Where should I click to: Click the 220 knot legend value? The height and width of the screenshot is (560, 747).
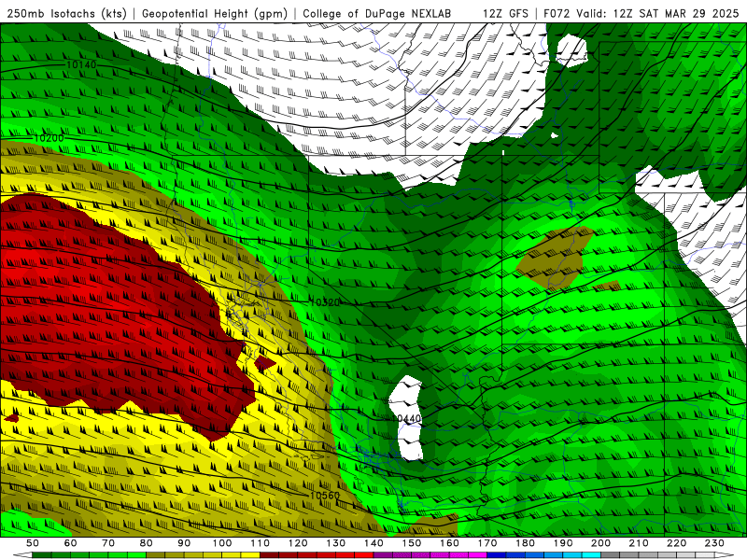676,543
